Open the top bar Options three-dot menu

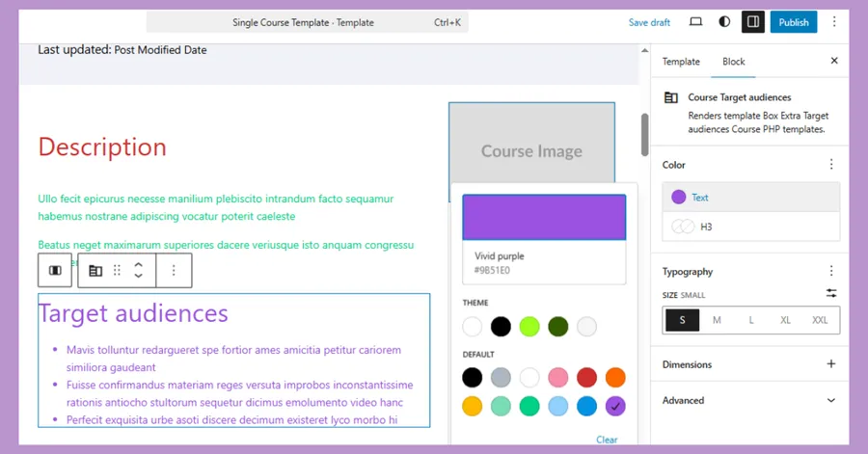point(834,22)
